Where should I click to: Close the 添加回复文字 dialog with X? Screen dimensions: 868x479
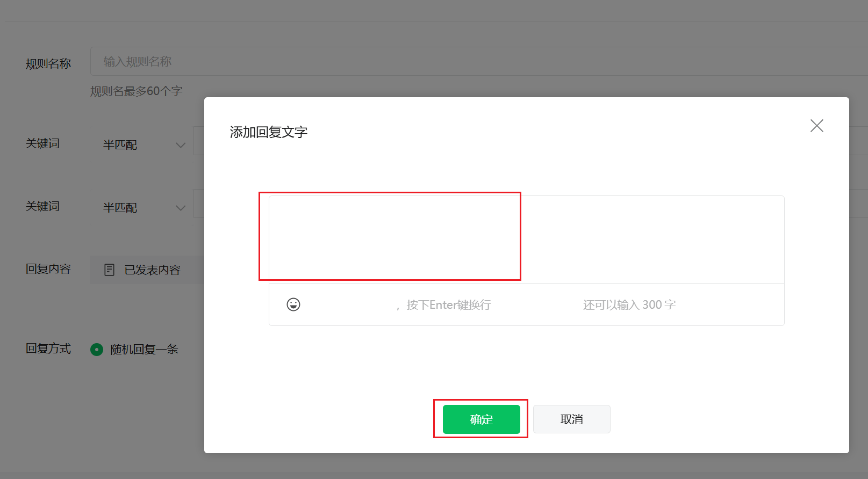817,126
